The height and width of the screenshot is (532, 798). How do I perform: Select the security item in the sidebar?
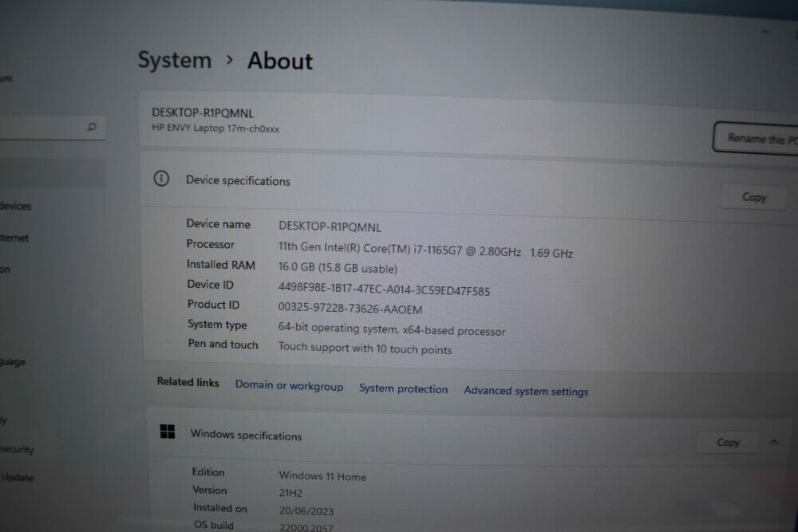tap(17, 449)
